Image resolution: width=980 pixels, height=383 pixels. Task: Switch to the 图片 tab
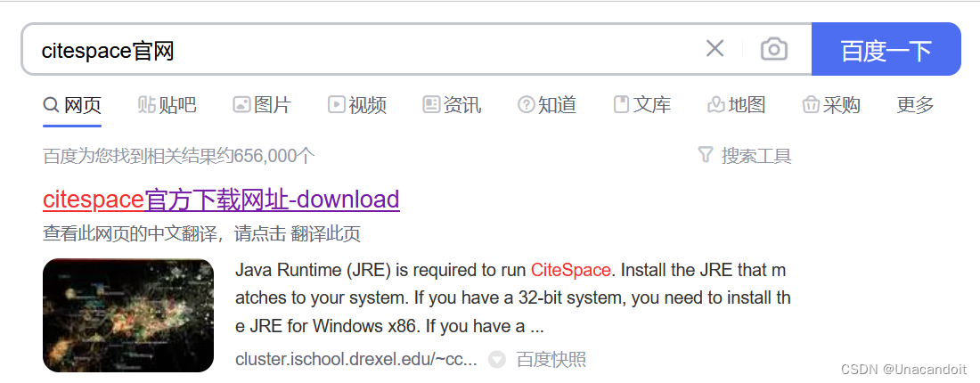(x=262, y=105)
